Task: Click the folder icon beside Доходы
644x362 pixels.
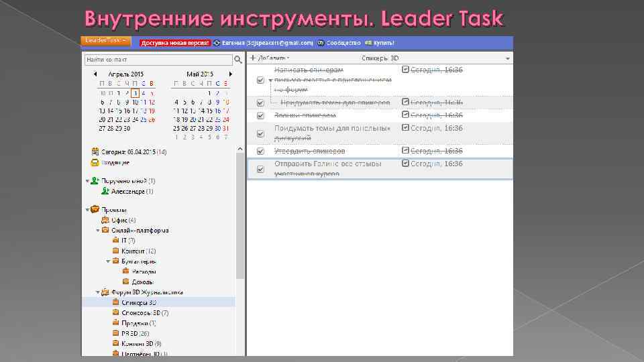Action: pos(125,282)
